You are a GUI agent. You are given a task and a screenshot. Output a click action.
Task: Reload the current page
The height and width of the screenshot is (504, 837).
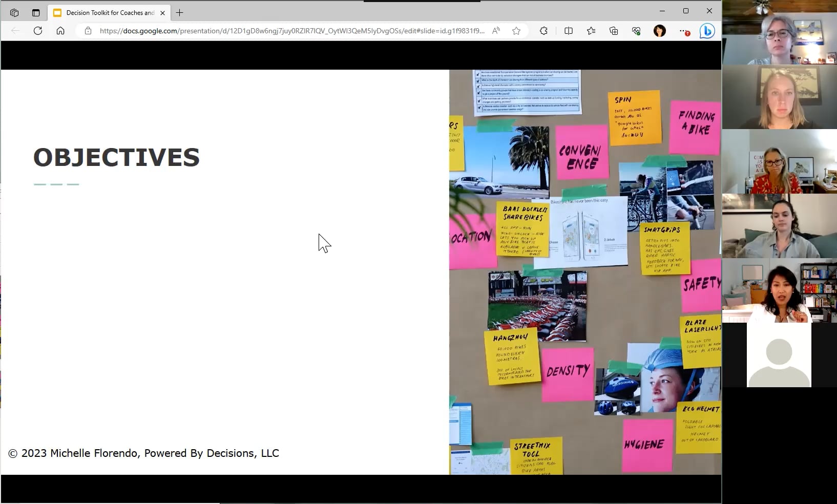[38, 31]
